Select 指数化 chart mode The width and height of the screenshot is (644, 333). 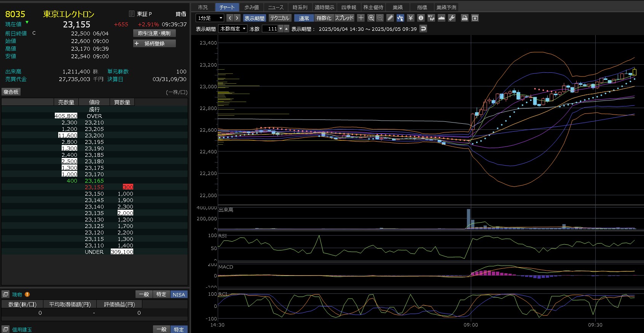click(x=324, y=18)
